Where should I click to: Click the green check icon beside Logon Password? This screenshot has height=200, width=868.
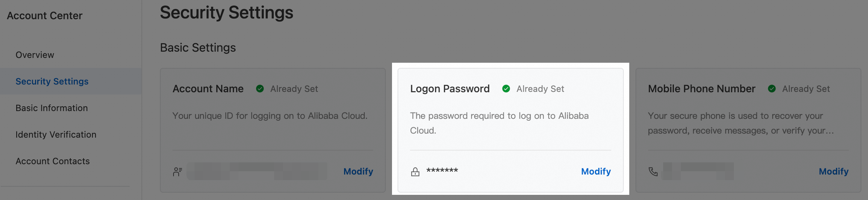click(x=506, y=89)
